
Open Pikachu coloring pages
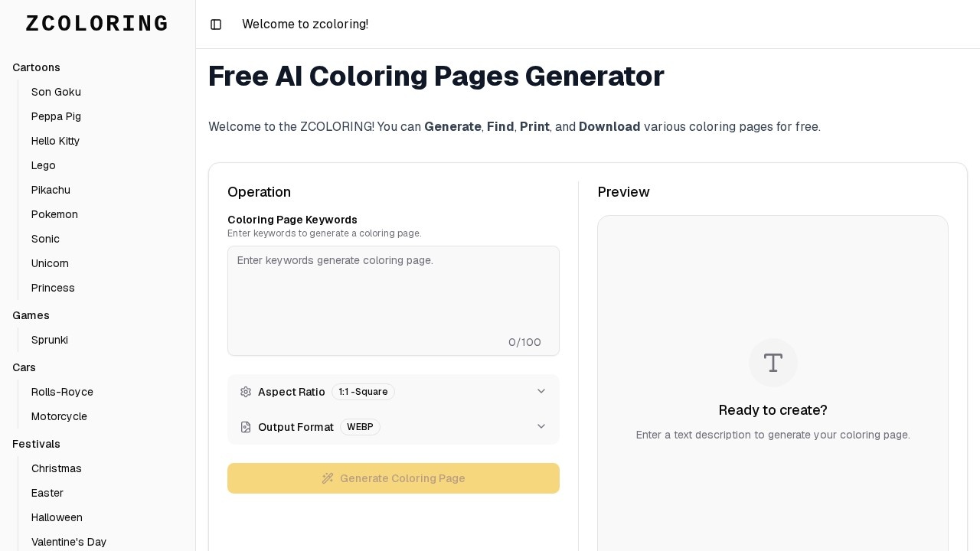pos(51,190)
